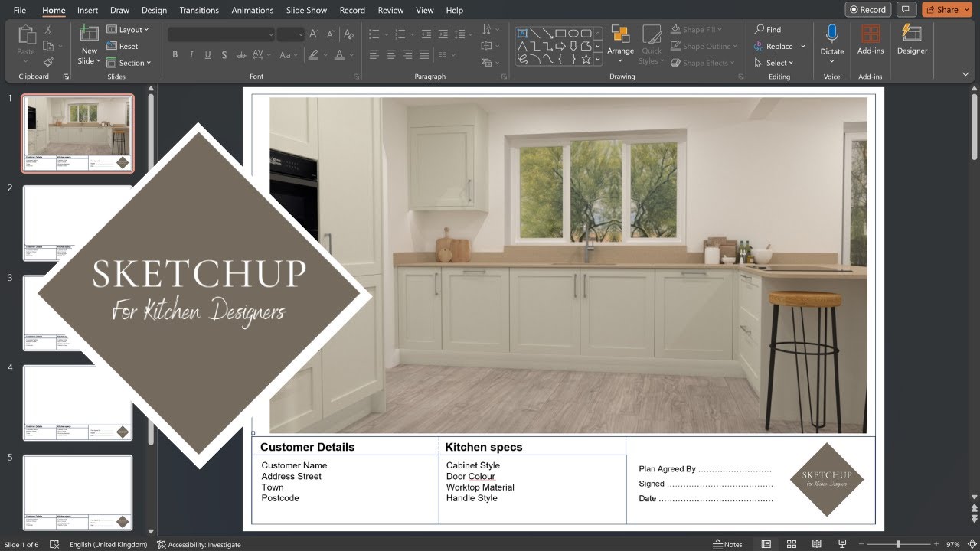Open Font dialog launcher

pyautogui.click(x=357, y=77)
